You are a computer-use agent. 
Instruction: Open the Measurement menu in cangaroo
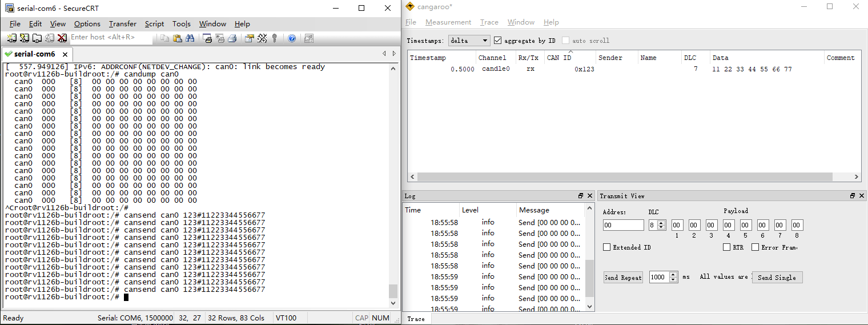[x=448, y=22]
